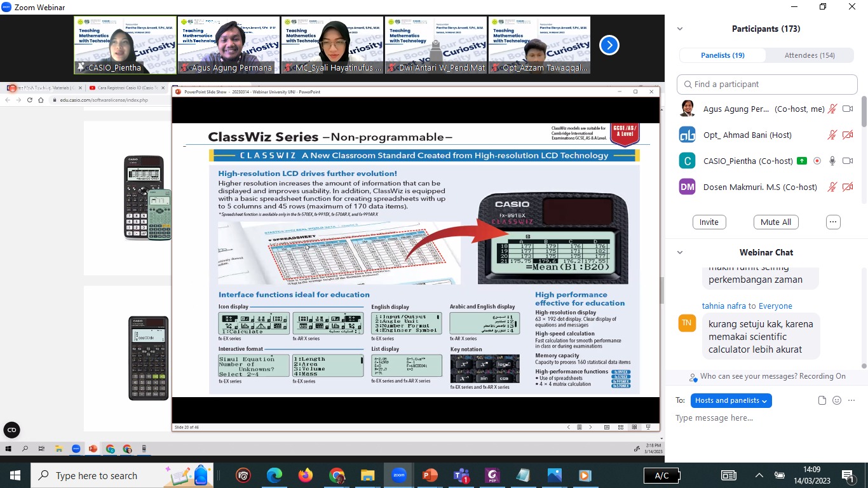Image resolution: width=868 pixels, height=488 pixels.
Task: Click Agus Agung Permana video thumbnail
Action: point(228,45)
